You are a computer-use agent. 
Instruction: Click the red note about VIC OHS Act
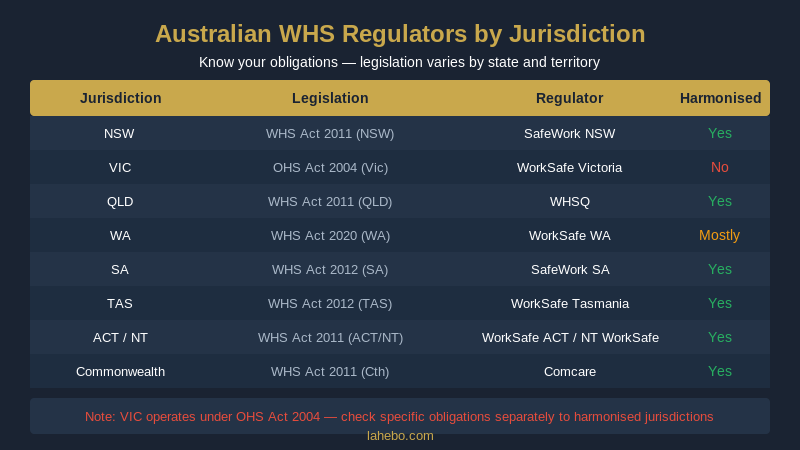tap(399, 417)
